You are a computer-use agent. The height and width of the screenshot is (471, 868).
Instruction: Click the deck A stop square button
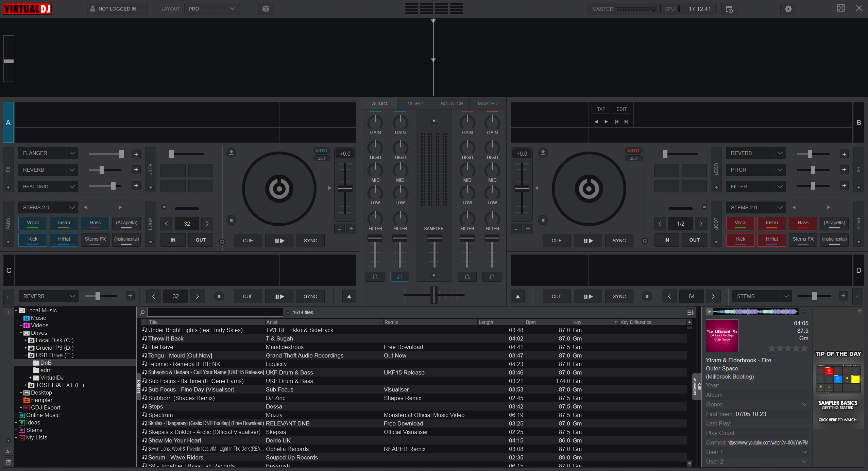(231, 220)
